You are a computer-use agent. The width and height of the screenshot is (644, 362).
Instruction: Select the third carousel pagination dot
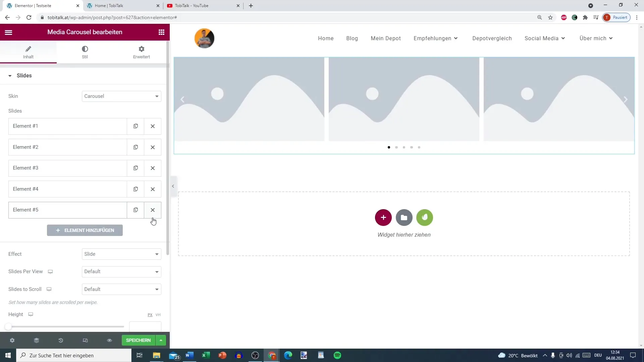click(x=404, y=147)
